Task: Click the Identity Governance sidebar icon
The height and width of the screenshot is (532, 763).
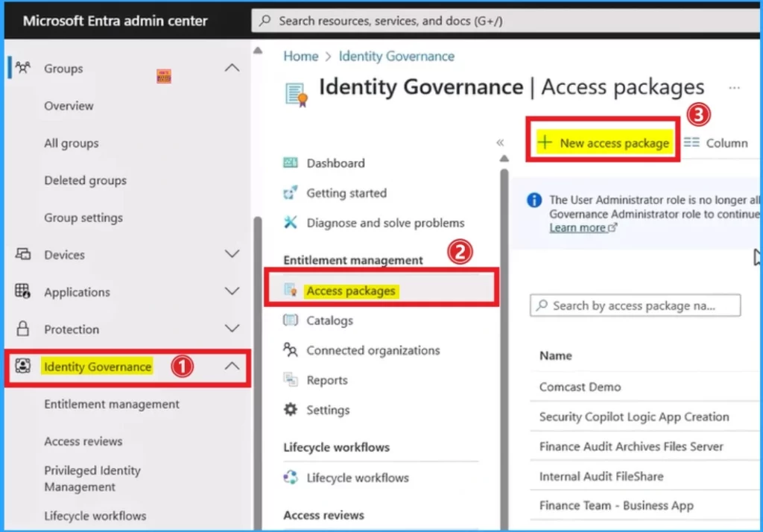Action: 22,366
